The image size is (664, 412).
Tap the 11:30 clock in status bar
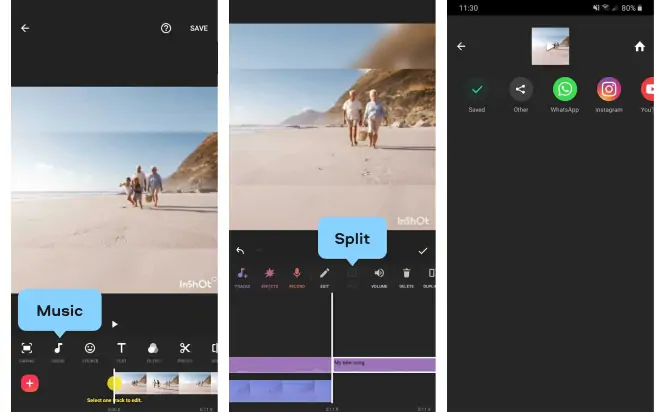coord(468,8)
